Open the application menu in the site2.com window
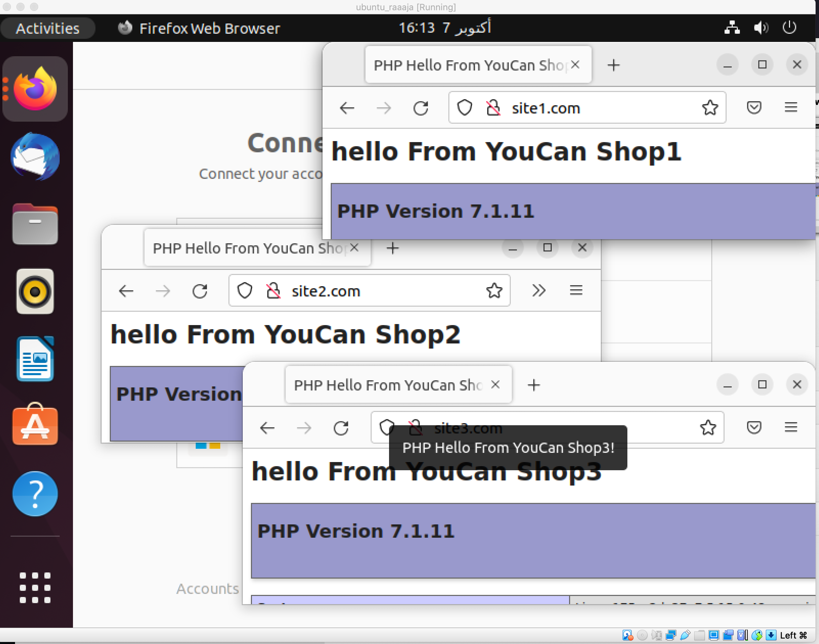 pyautogui.click(x=576, y=290)
